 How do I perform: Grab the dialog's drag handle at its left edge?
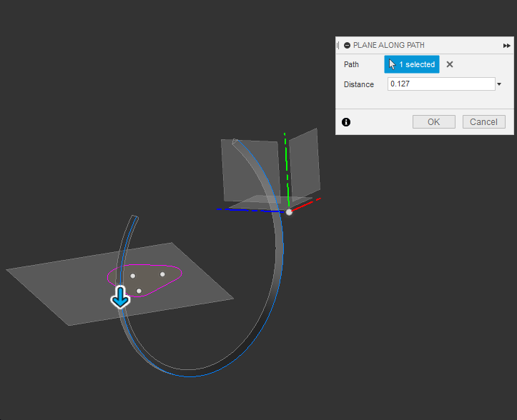pos(338,45)
